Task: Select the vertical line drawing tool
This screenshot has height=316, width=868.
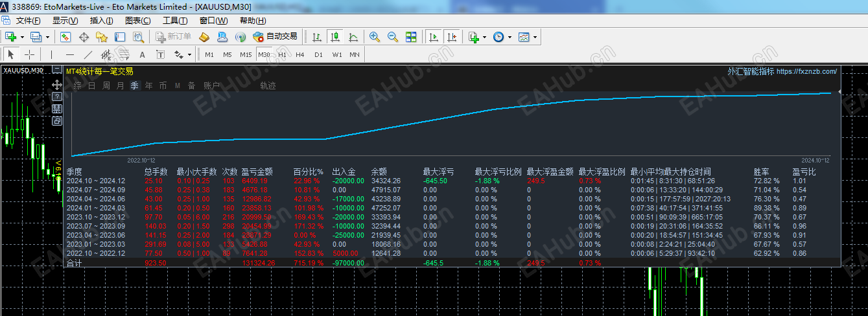Action: [x=52, y=54]
